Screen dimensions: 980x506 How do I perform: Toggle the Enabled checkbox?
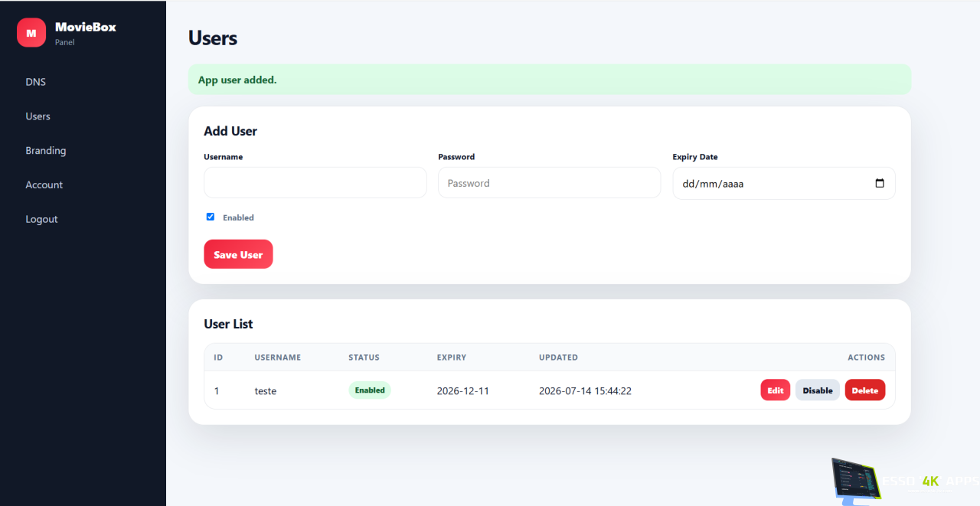211,217
